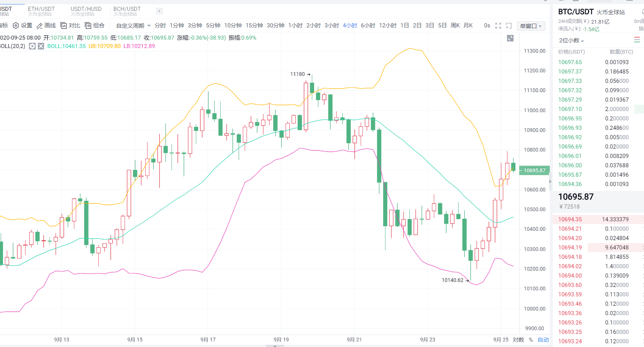Click sell order price 10697.65
Image resolution: width=644 pixels, height=347 pixels.
coord(570,62)
